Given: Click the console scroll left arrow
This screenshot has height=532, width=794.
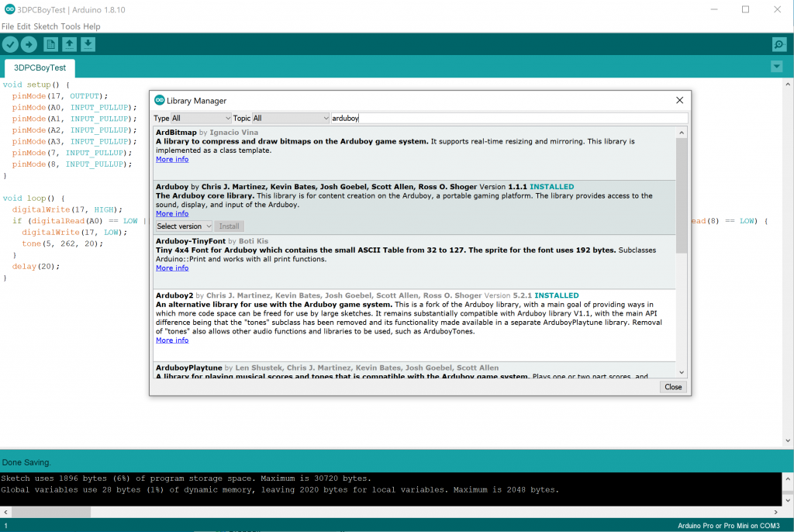Looking at the screenshot, I should (5, 513).
